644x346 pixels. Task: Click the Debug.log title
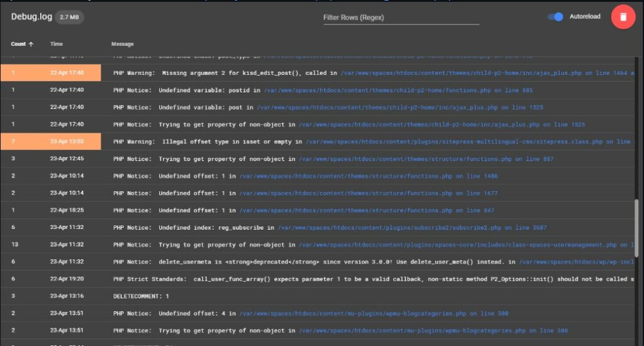(x=31, y=17)
